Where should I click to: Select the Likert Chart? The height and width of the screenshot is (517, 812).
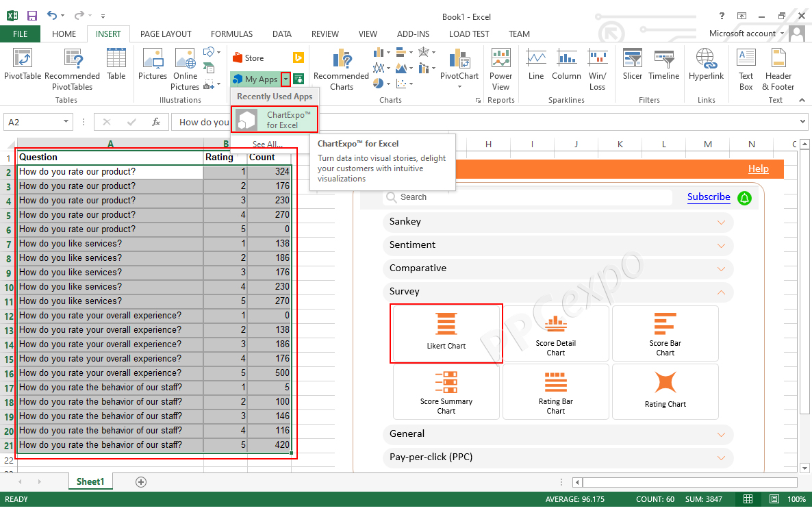446,333
